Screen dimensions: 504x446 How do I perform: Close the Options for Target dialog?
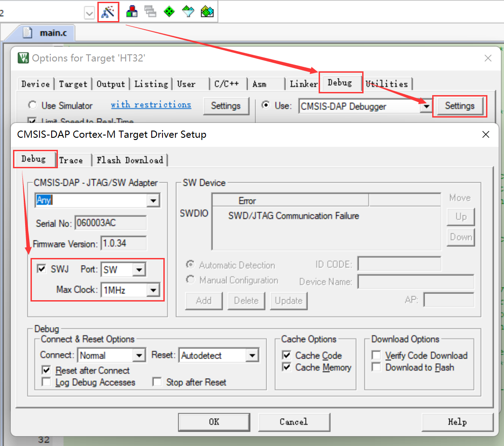(488, 58)
